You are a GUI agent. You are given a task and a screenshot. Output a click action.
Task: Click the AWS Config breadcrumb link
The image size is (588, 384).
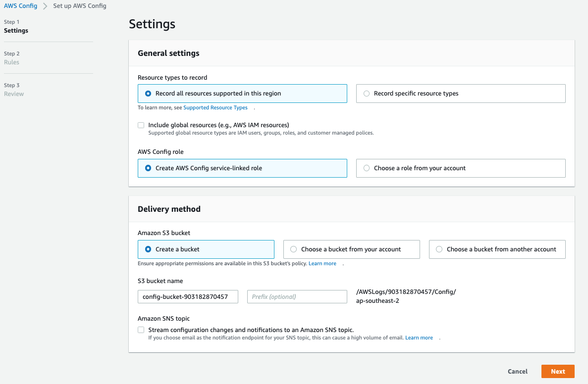click(x=20, y=6)
